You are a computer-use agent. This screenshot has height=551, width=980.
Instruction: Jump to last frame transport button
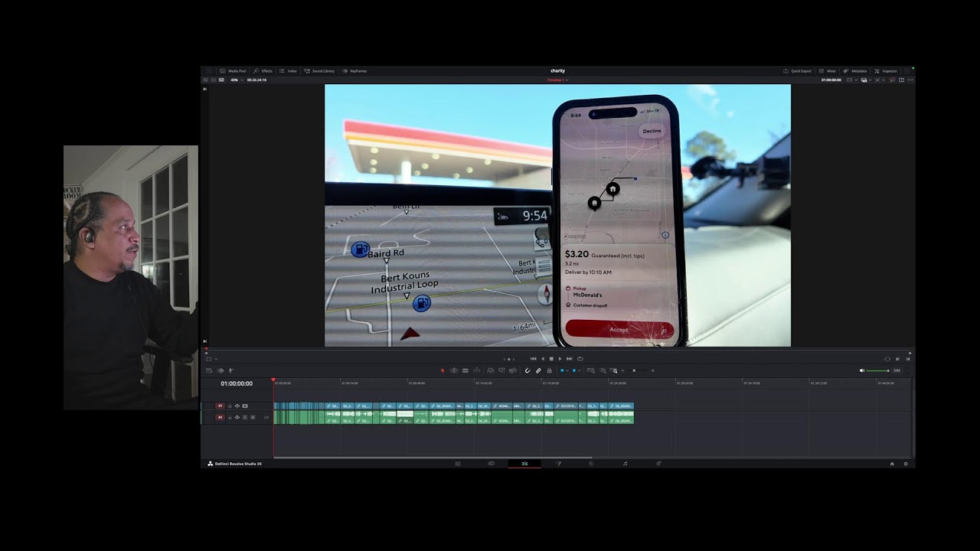(570, 359)
